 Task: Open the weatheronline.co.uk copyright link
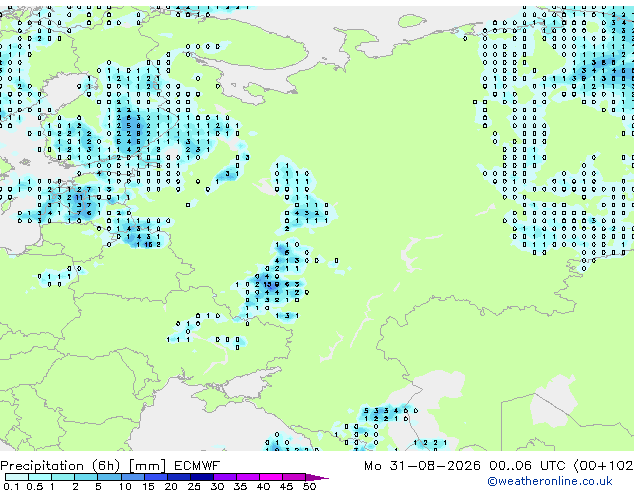(550, 481)
